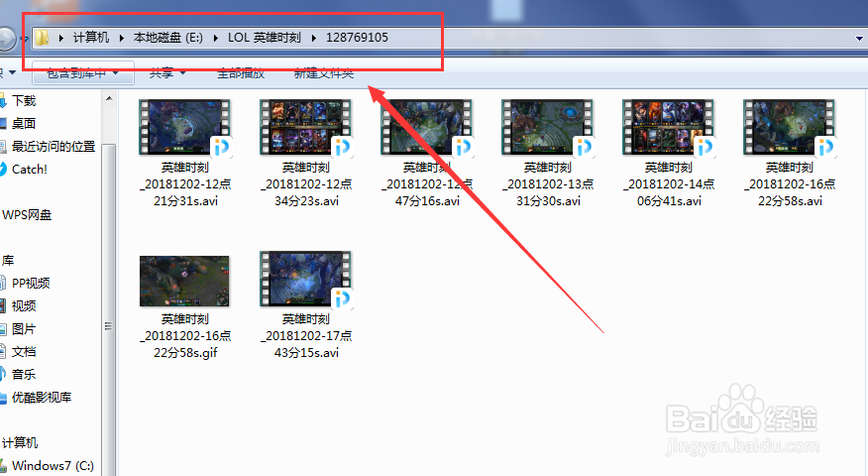Select 计算机 in the navigation pane
Image resolution: width=868 pixels, height=476 pixels.
pos(20,442)
